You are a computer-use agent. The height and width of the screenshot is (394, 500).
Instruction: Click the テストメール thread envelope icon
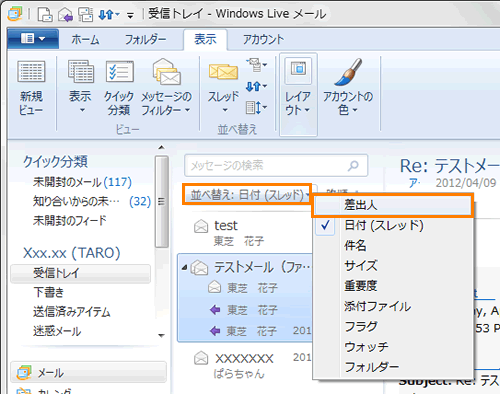[200, 268]
